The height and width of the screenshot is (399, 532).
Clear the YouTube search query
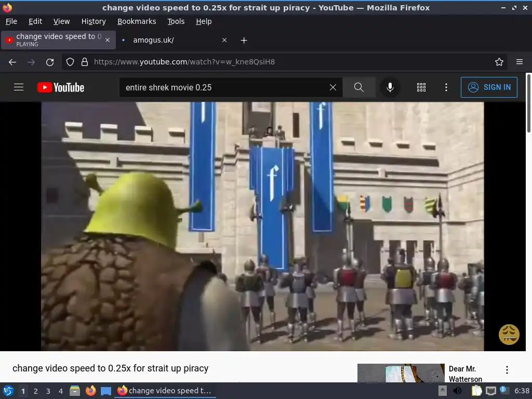(333, 87)
